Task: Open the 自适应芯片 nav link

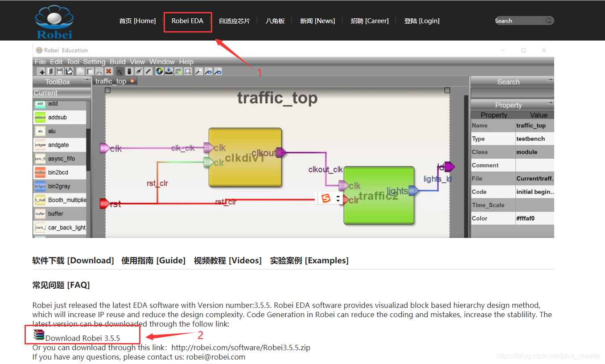Action: coord(235,21)
